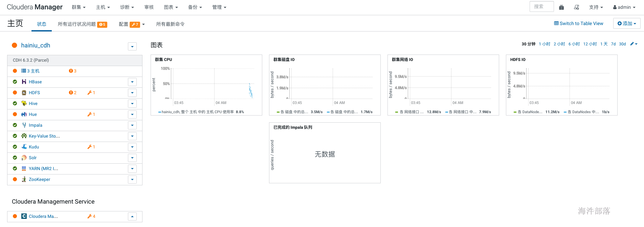Open the 图表 menu
This screenshot has width=644, height=227.
click(x=171, y=7)
